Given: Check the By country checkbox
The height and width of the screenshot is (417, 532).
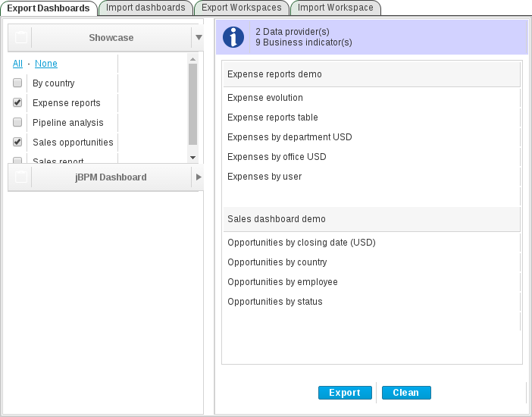Looking at the screenshot, I should (17, 83).
